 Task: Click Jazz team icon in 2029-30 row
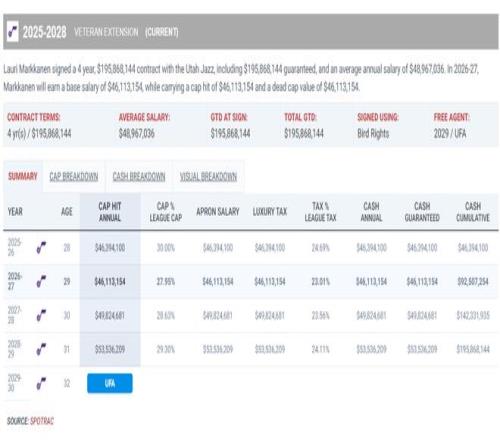(41, 383)
